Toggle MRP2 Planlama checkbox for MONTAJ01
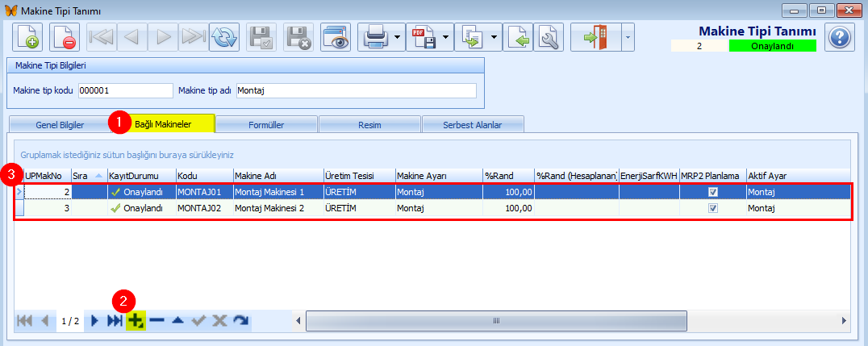This screenshot has width=868, height=346. pos(712,192)
